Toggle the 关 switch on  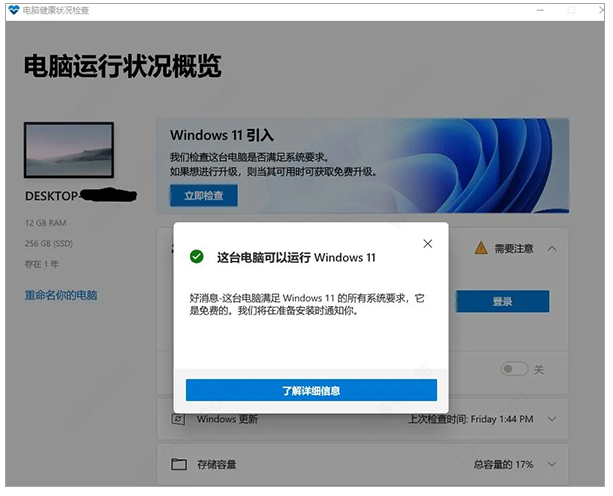tap(514, 369)
